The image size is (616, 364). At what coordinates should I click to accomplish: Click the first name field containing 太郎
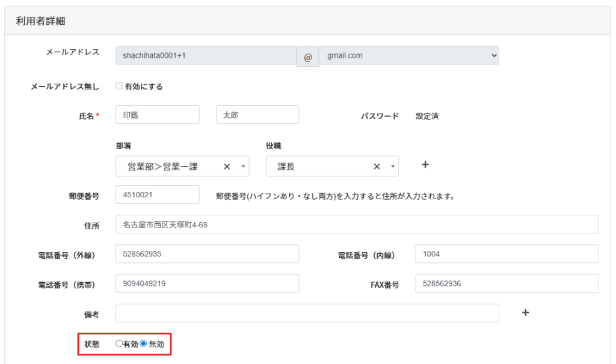tap(257, 115)
